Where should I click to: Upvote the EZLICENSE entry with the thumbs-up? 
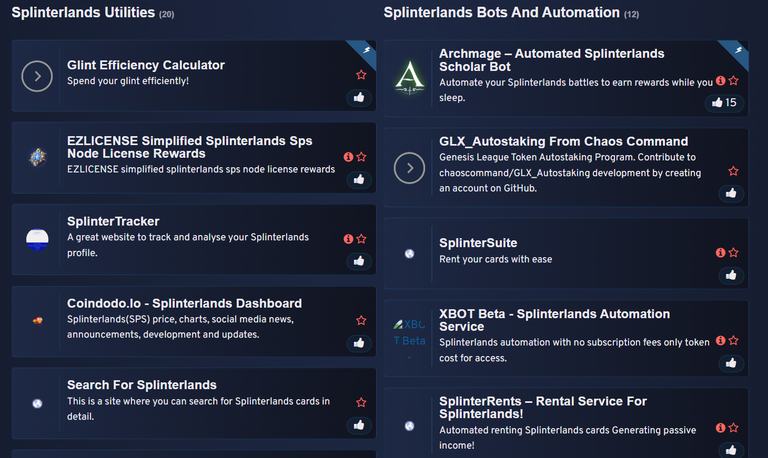tap(359, 179)
